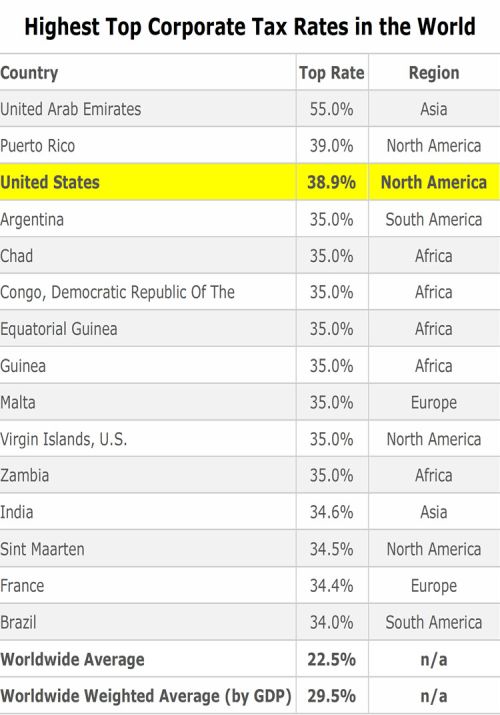The height and width of the screenshot is (715, 500).
Task: Click the Worldwide Average 22.5% value
Action: [331, 659]
